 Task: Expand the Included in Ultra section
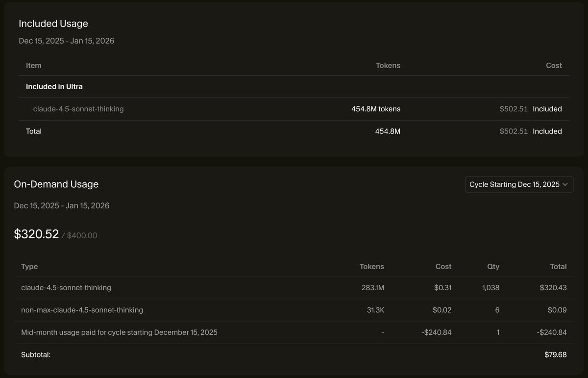point(54,86)
